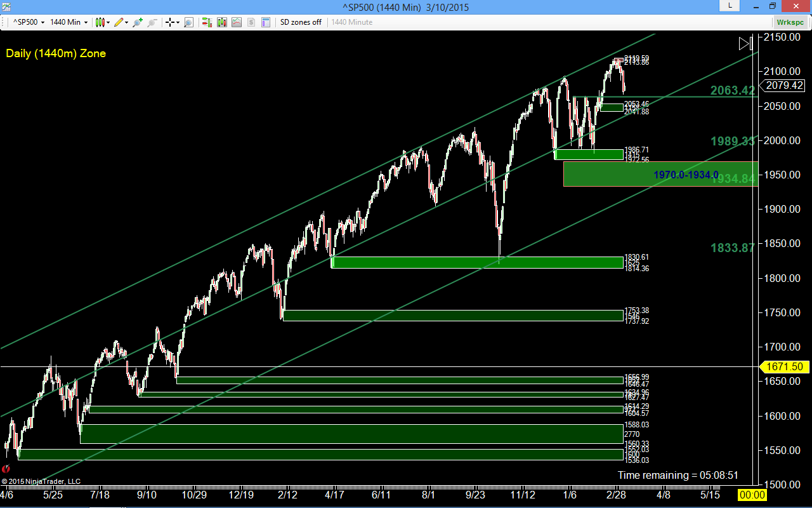Click the scroll-to-latest-bar arrow on chart
This screenshot has width=812, height=508.
pos(746,43)
